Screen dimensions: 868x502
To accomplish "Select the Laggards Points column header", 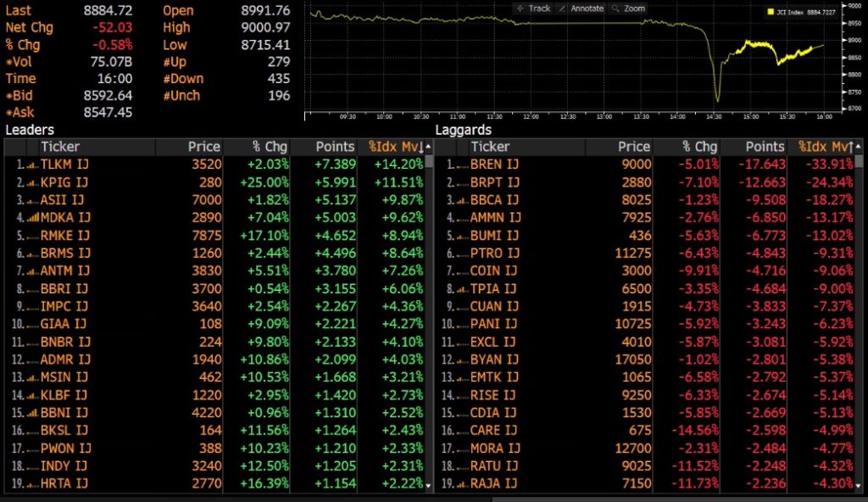I will (765, 147).
